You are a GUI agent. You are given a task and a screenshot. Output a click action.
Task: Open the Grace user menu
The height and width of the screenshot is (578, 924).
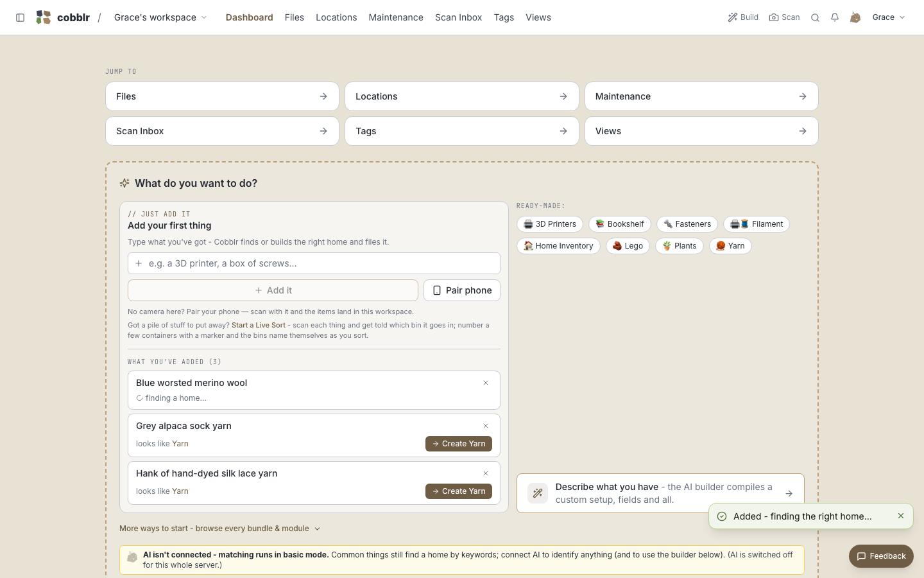coord(889,17)
